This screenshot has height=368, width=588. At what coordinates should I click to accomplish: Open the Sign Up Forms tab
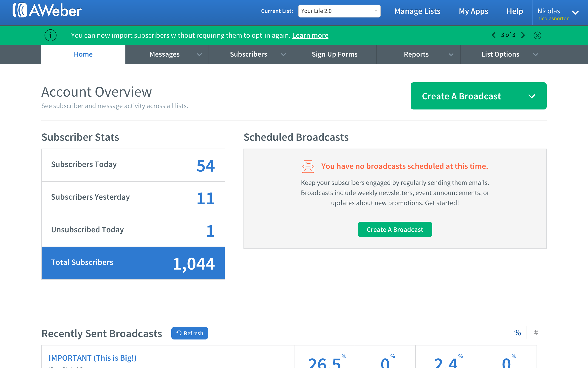tap(335, 54)
